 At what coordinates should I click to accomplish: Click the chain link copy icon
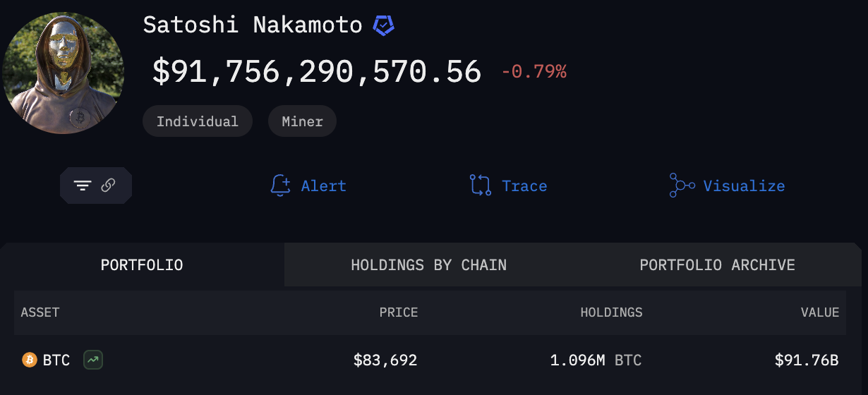pyautogui.click(x=108, y=186)
